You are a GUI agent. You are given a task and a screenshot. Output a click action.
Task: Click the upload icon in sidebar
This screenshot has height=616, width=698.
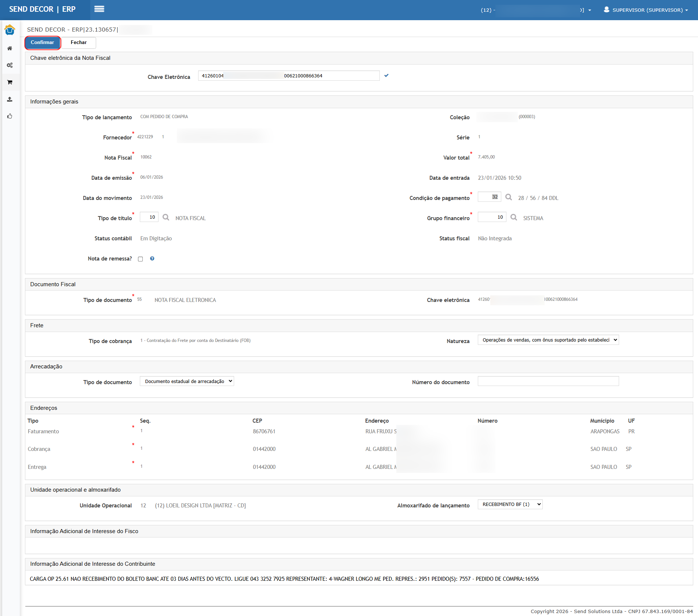coord(10,99)
